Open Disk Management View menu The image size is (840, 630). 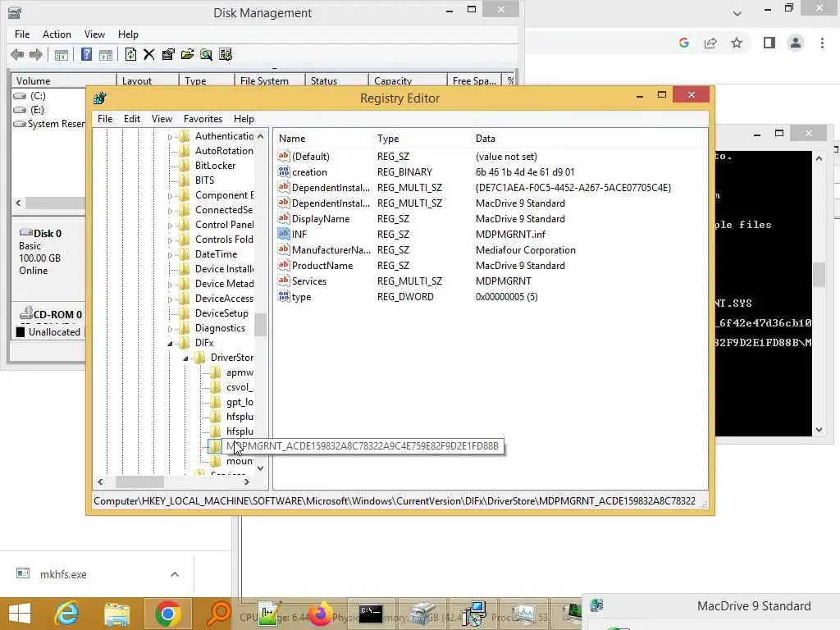[94, 34]
